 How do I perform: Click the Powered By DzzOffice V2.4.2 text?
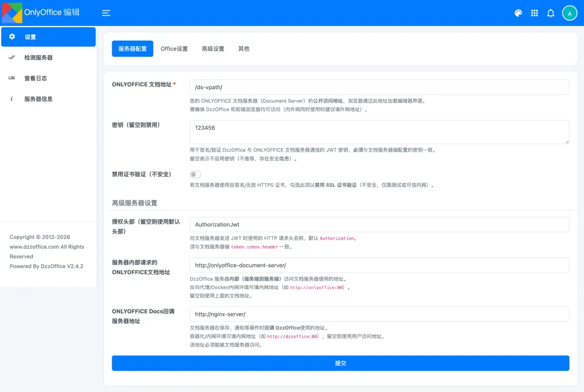(x=47, y=266)
